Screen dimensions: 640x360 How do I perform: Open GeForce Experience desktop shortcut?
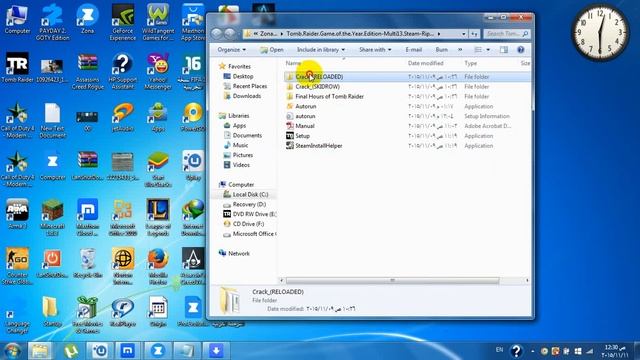tap(122, 22)
